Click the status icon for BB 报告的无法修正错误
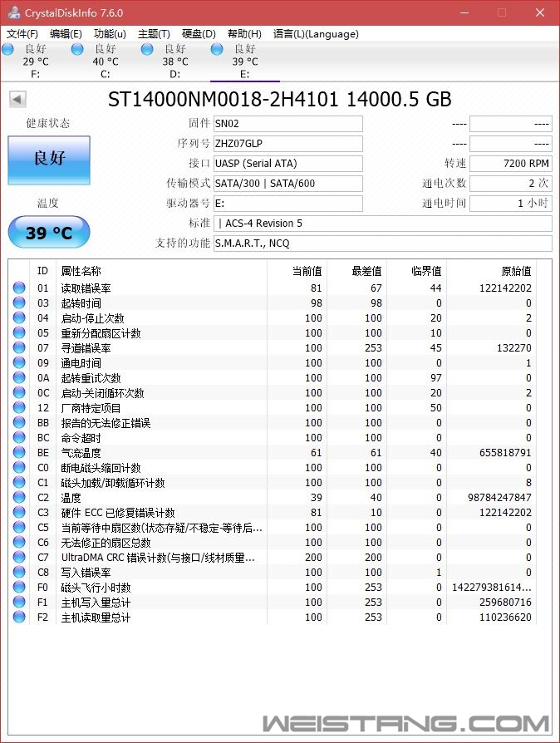This screenshot has height=743, width=560. [x=19, y=422]
